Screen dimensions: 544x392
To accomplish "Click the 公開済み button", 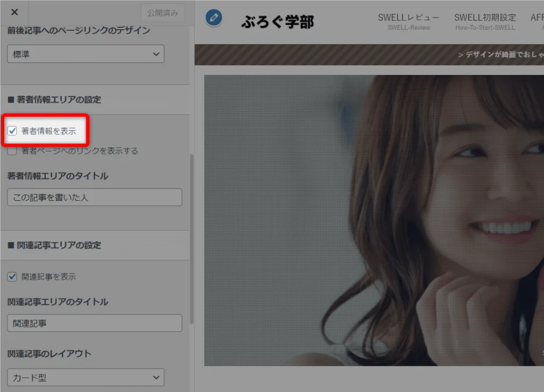I will click(163, 13).
